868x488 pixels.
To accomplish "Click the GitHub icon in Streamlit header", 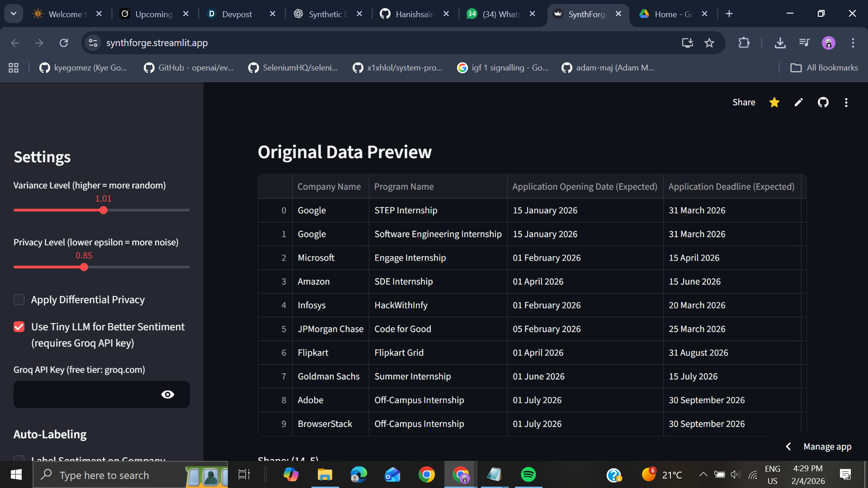I will point(823,103).
